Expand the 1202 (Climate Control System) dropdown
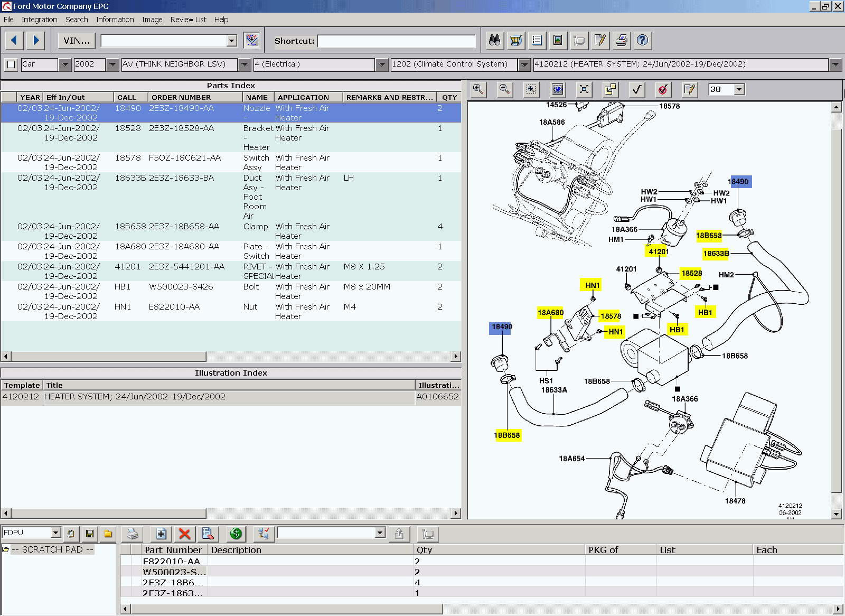This screenshot has height=616, width=845. pyautogui.click(x=524, y=64)
